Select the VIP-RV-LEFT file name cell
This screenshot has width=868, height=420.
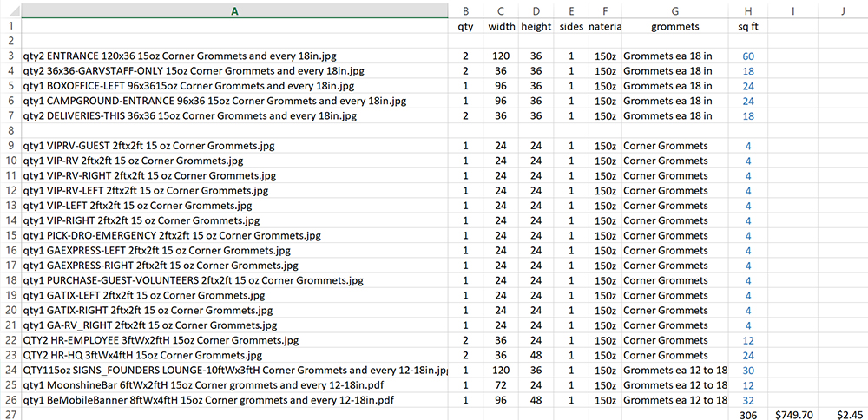coord(234,190)
